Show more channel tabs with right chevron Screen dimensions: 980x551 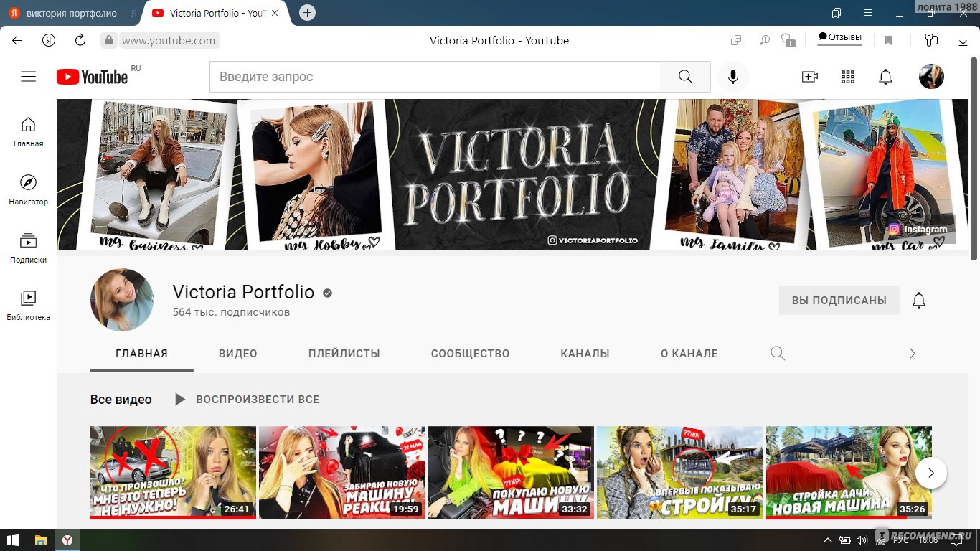tap(913, 353)
